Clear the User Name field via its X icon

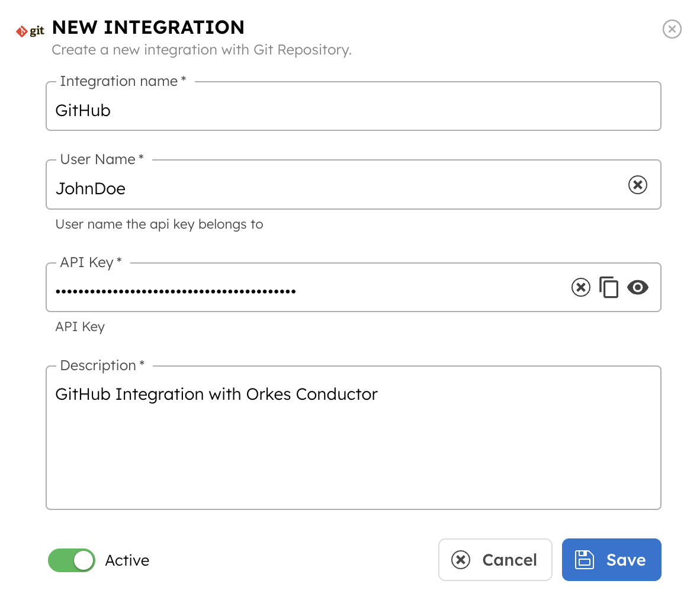pyautogui.click(x=637, y=185)
